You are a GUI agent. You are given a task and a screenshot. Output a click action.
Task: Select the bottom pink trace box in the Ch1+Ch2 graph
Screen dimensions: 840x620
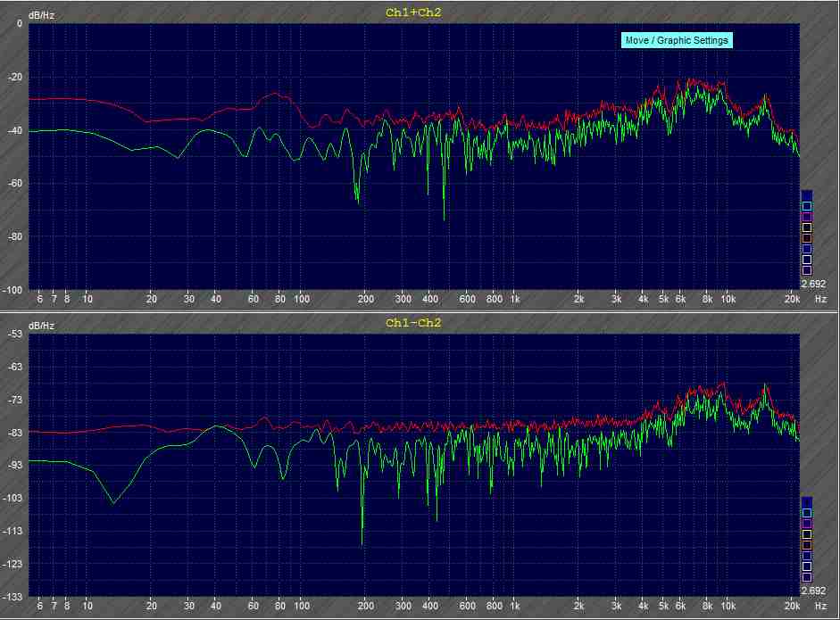click(807, 270)
